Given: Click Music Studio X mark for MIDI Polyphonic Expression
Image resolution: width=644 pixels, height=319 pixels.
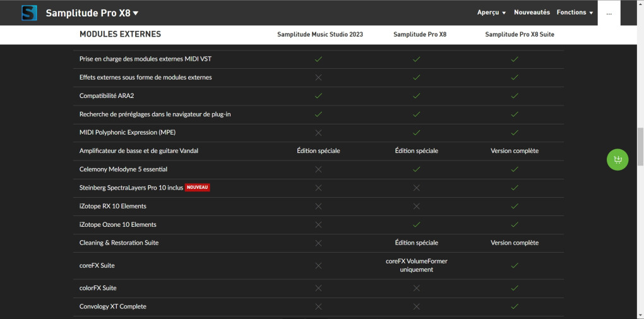Looking at the screenshot, I should coord(318,133).
